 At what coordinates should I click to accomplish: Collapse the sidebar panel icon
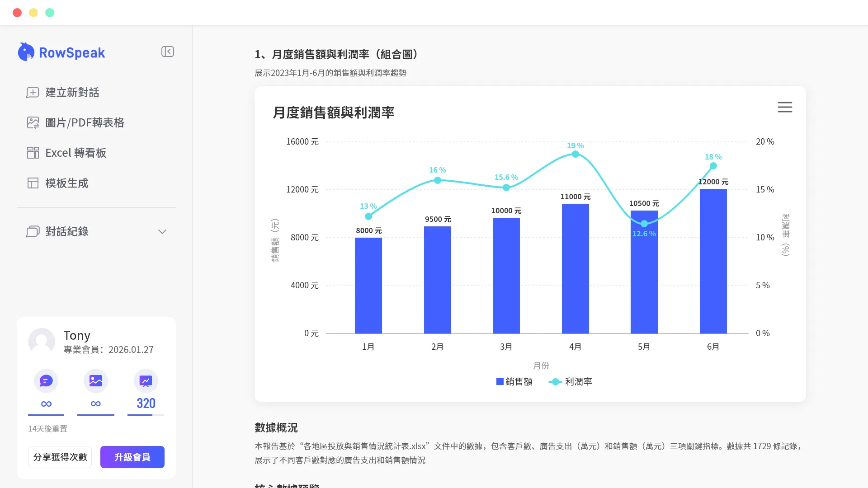coord(168,52)
